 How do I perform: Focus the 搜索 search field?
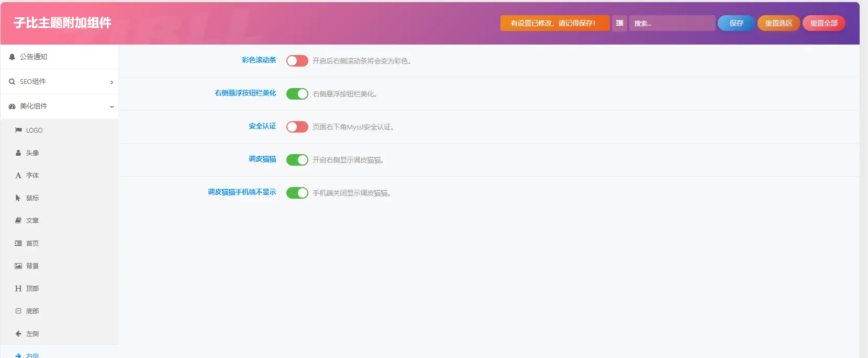(x=672, y=23)
